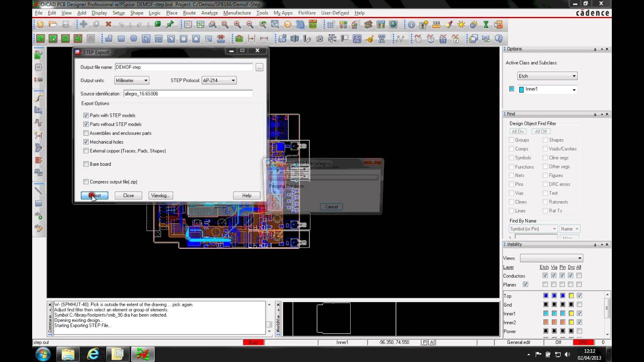Open the Route menu
Screen dimensions: 644x362
pyautogui.click(x=189, y=13)
